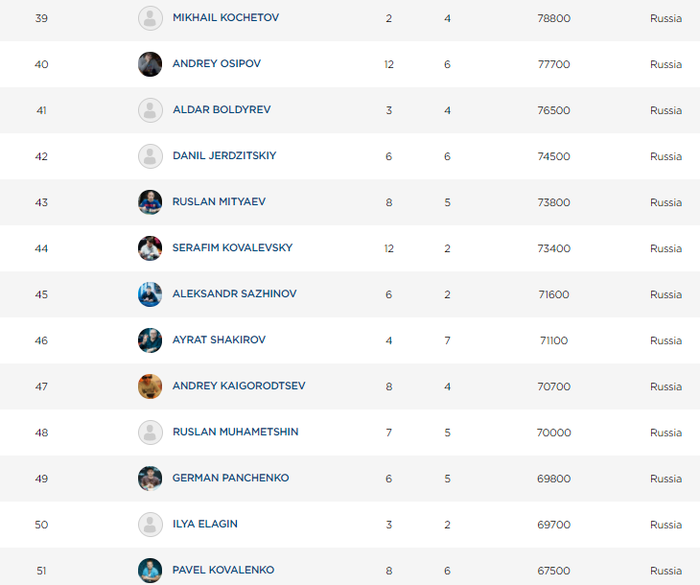Open the Serafim Kovalevsky player link
Viewport: 700px width, 585px height.
tap(232, 248)
